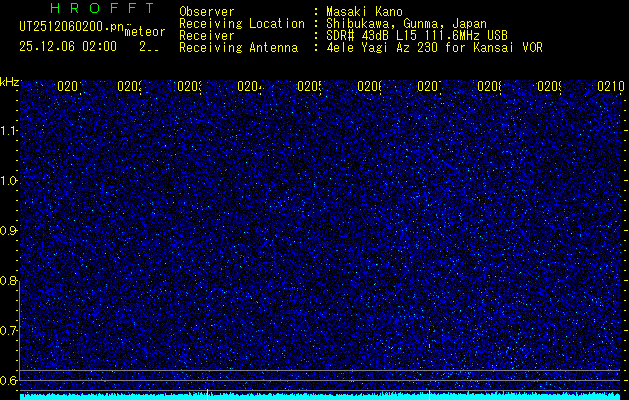This screenshot has height=400, width=629.
Task: Select the 1.1 kHz frequency label
Action: tap(8, 130)
